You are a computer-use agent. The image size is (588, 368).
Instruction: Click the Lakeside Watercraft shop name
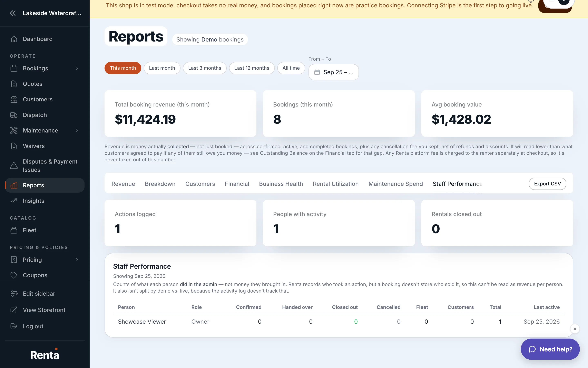click(52, 13)
